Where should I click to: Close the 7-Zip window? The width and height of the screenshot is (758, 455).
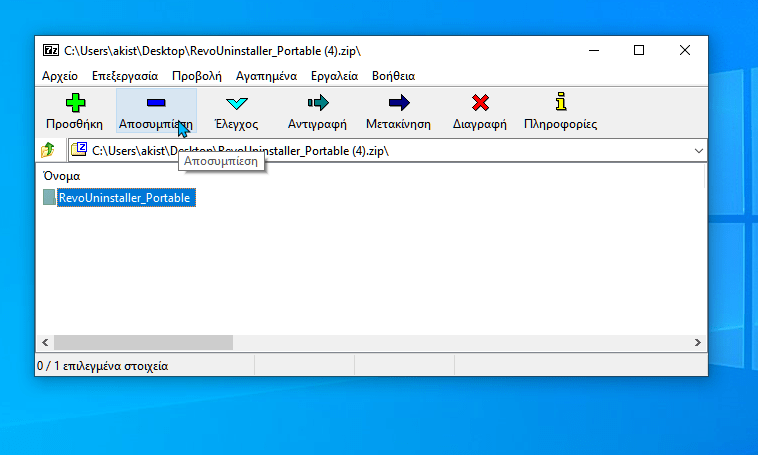tap(685, 50)
